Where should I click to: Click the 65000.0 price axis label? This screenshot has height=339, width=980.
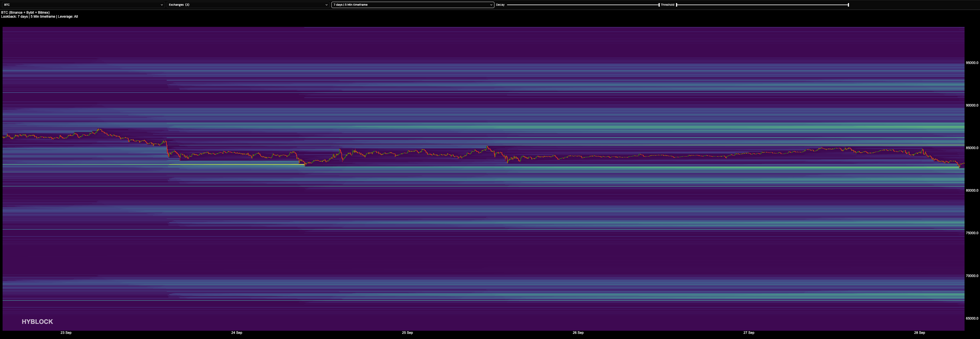click(972, 318)
